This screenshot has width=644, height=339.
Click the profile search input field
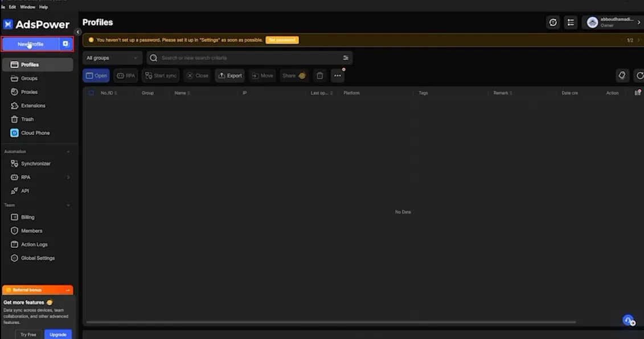click(250, 58)
